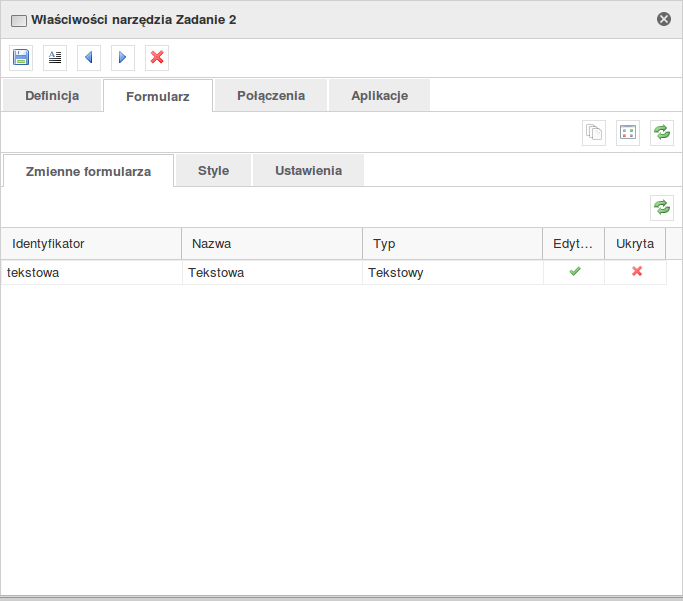Refresh the form using upper green arrows icon
The image size is (683, 601).
point(662,133)
